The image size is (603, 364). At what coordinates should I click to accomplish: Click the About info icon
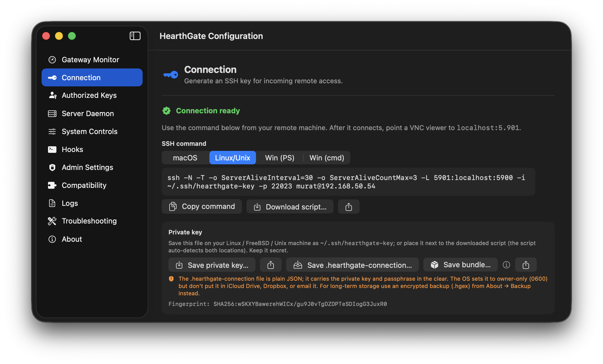coord(52,239)
